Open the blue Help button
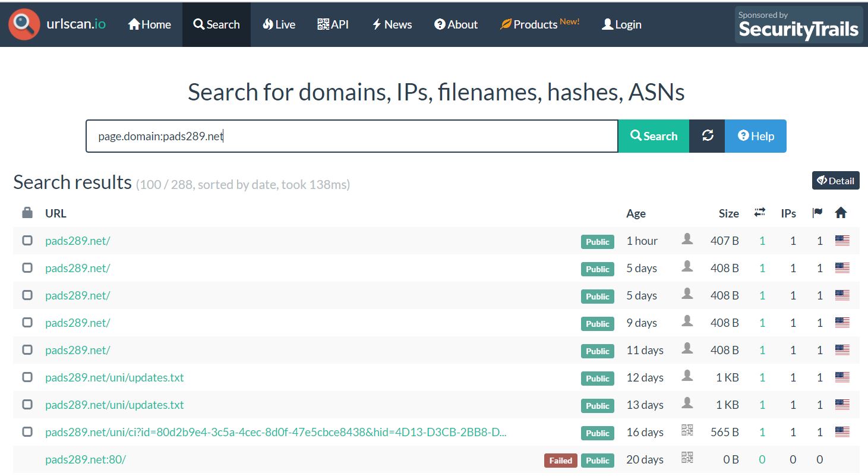This screenshot has height=476, width=868. (x=756, y=136)
